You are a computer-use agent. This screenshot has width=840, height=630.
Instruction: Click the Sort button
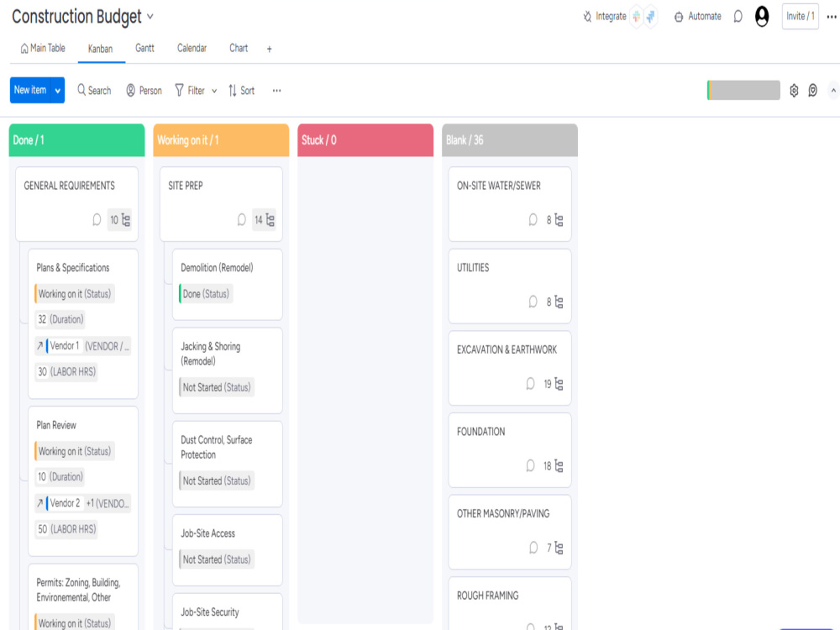coord(242,91)
